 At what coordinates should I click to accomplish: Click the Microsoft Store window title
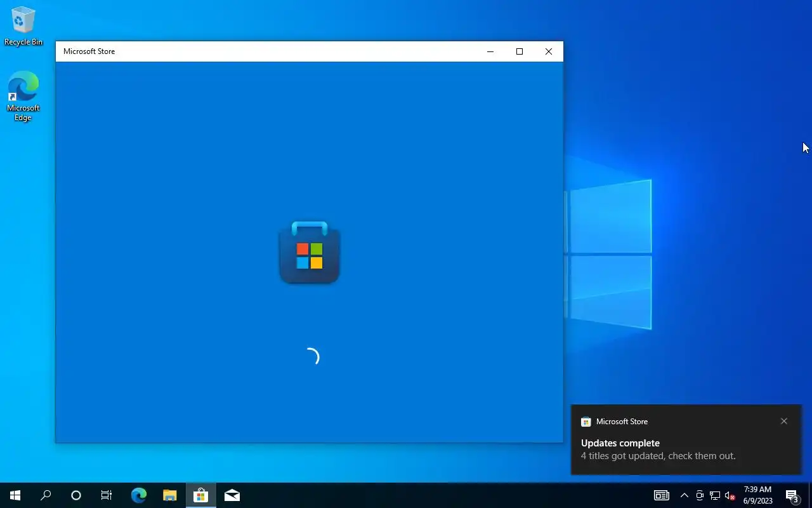pos(89,51)
